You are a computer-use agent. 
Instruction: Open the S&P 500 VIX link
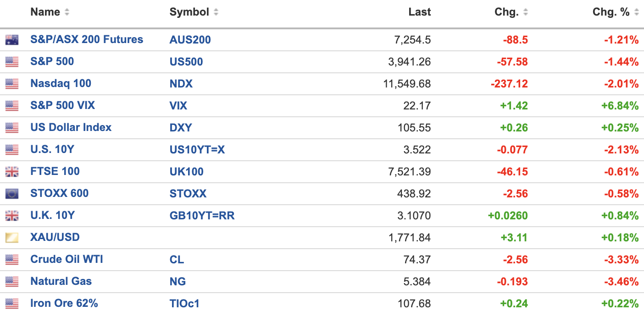pyautogui.click(x=62, y=105)
